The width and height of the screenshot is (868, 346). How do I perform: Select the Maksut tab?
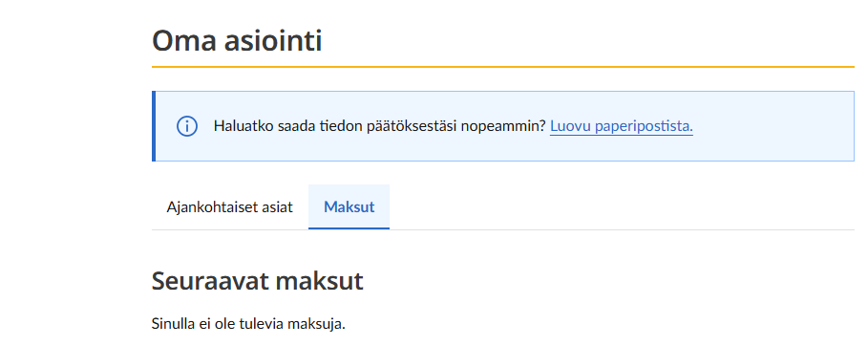349,206
